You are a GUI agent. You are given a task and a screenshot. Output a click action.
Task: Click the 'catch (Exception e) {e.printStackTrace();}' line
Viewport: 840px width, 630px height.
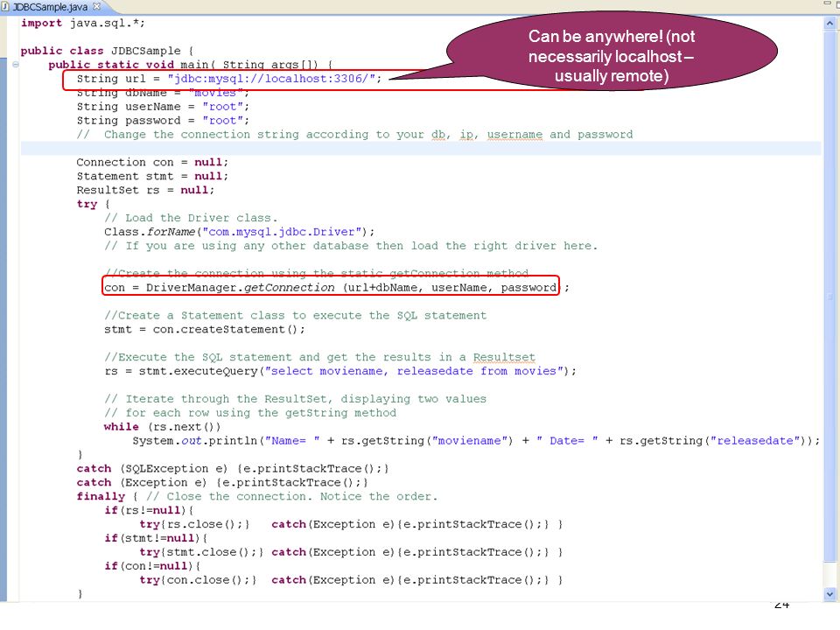[x=222, y=483]
